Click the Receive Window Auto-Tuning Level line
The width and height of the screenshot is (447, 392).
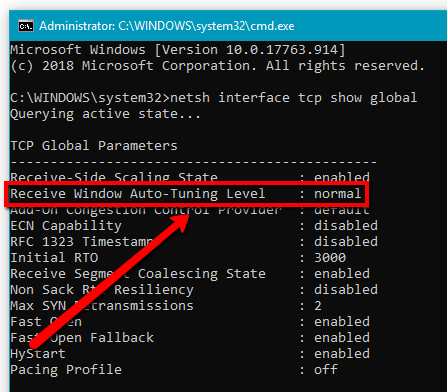coord(186,194)
